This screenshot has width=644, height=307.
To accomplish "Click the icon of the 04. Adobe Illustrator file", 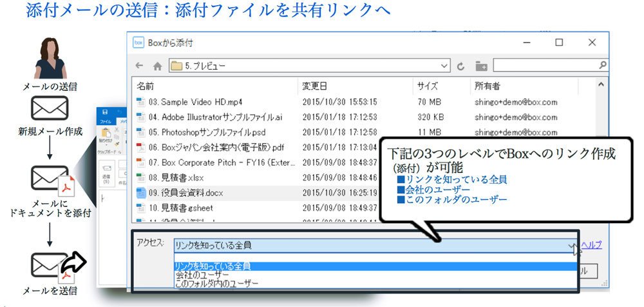I will pos(141,117).
